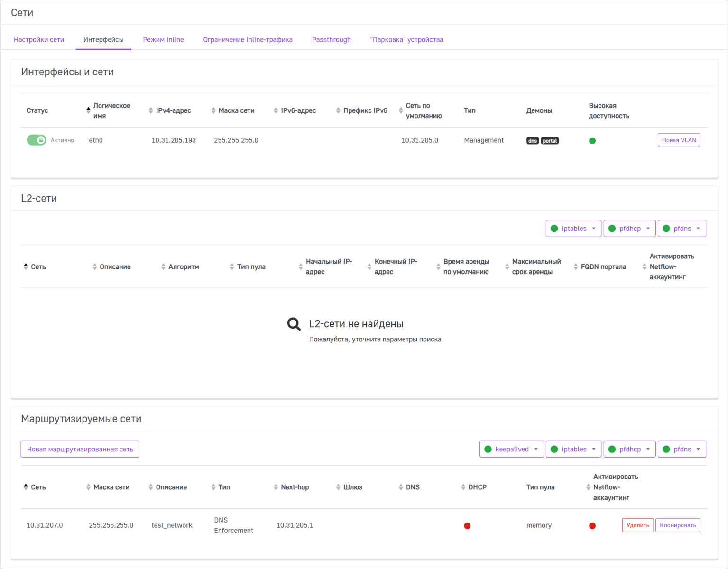
Task: Sort by Логическое имя column arrow
Action: point(88,110)
